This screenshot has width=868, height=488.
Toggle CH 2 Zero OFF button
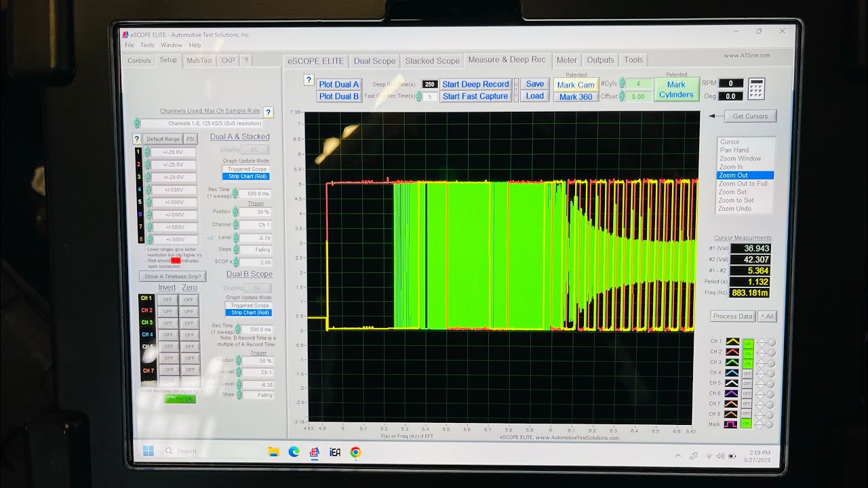tap(189, 311)
